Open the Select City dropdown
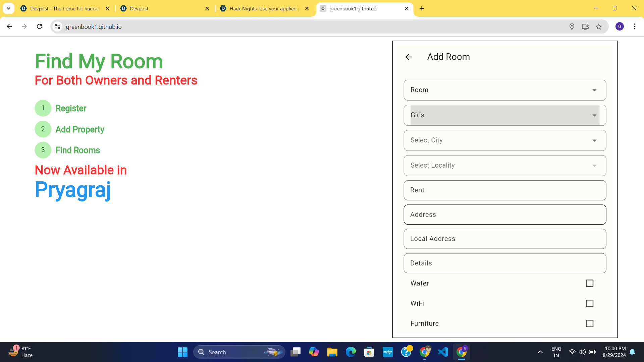 pos(504,140)
